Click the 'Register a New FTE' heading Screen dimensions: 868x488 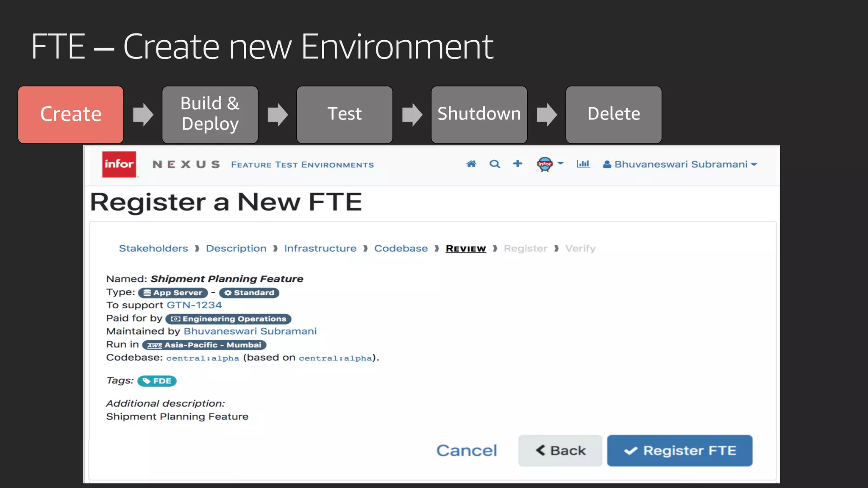(x=226, y=202)
